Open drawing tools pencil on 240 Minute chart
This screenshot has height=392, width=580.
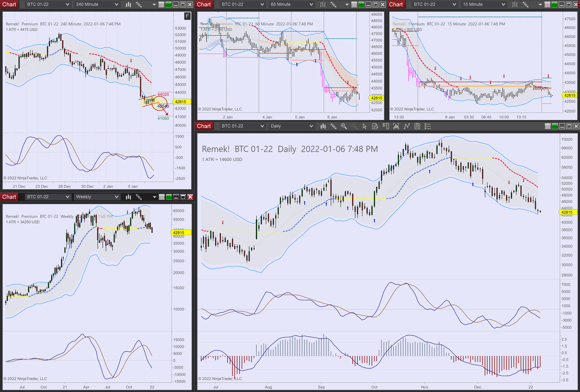tap(139, 4)
